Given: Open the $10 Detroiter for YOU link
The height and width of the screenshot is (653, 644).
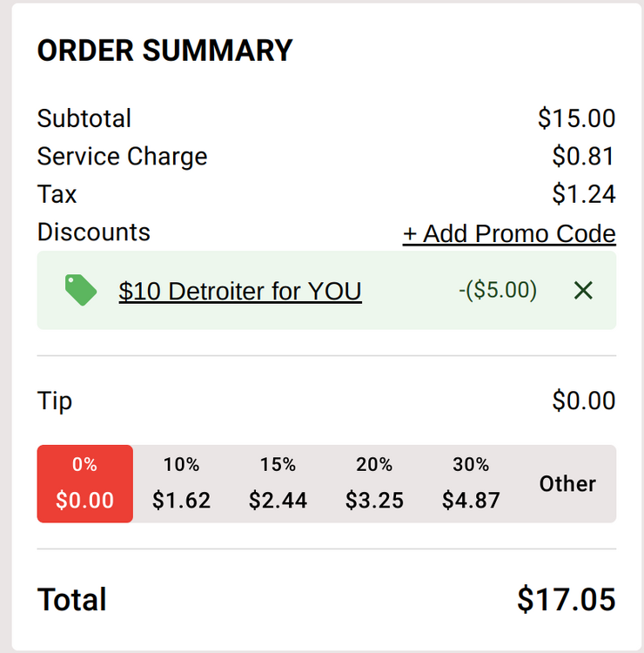Looking at the screenshot, I should (240, 291).
